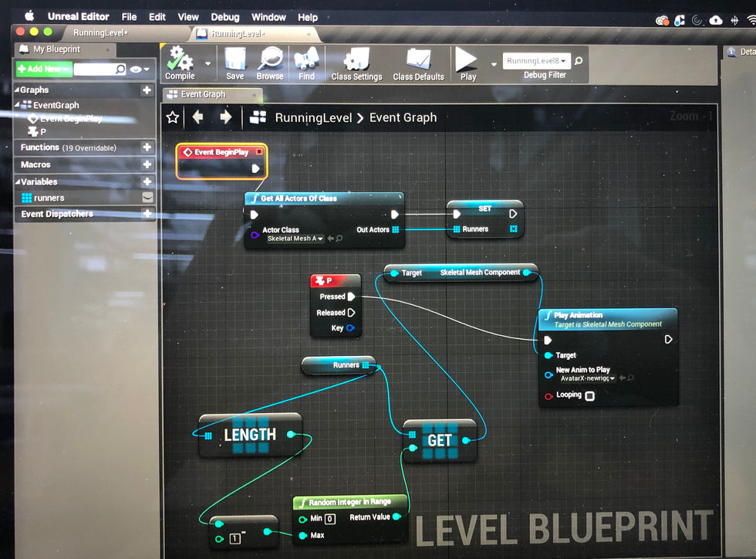Screen dimensions: 756x559
Task: Open the AvatarX-newrig animation dropdown
Action: pos(587,378)
